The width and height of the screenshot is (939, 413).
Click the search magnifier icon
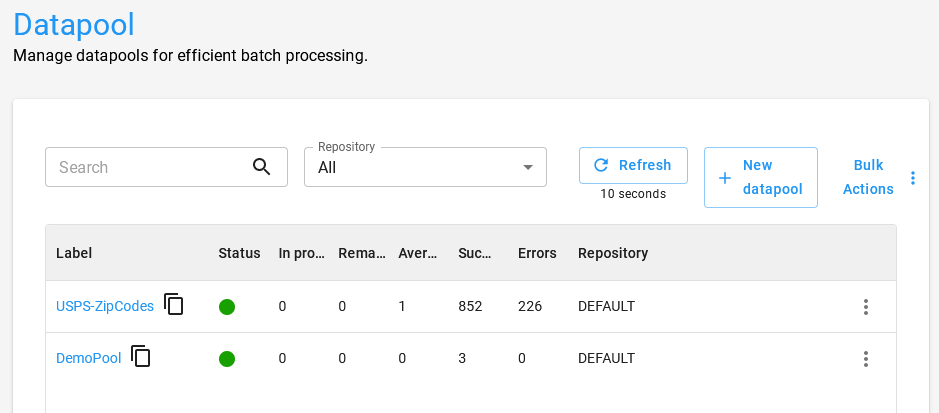(262, 167)
